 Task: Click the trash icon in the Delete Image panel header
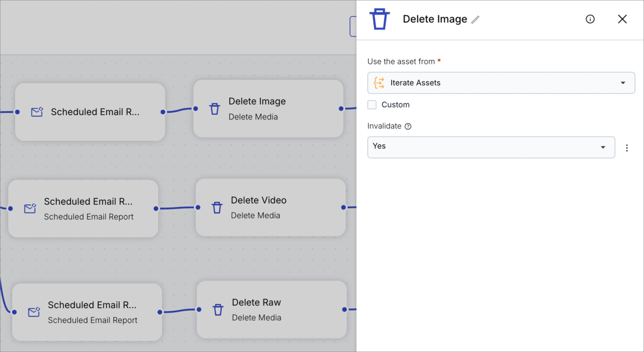point(379,19)
